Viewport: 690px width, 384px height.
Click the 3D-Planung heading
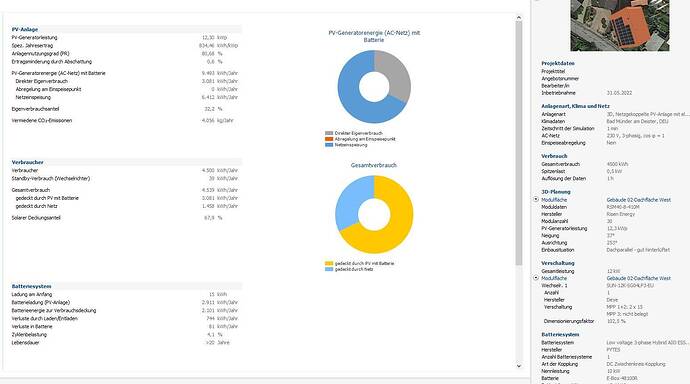555,192
